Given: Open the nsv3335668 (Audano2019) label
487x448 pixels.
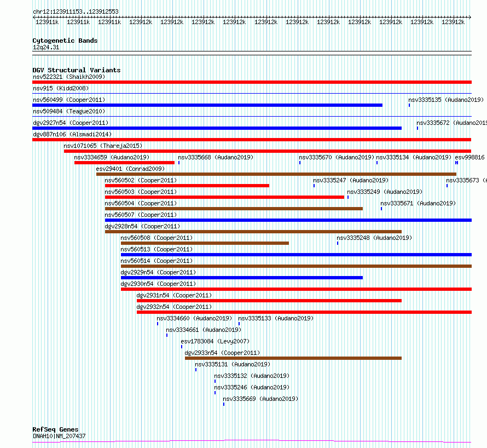Looking at the screenshot, I should [216, 157].
